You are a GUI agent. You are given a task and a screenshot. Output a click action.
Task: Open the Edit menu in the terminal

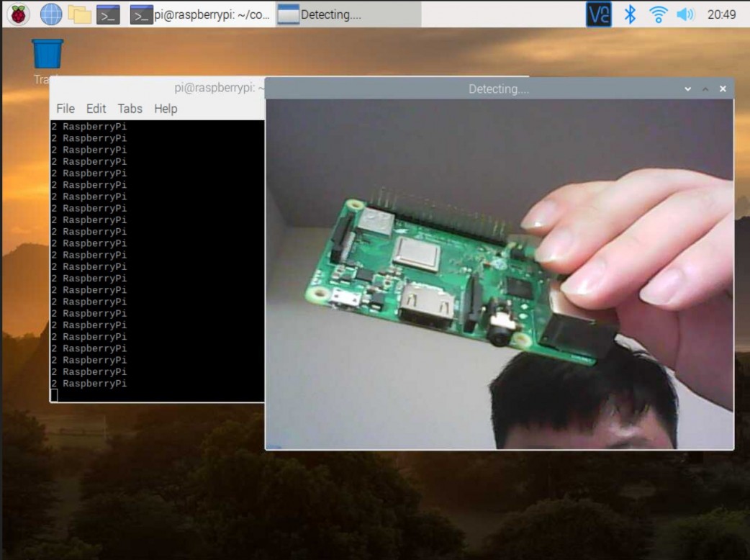click(x=96, y=109)
